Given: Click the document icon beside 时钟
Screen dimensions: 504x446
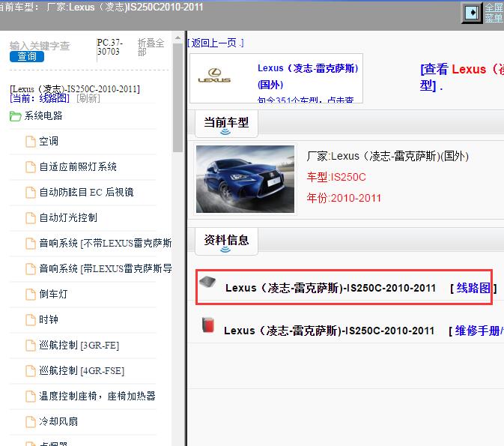Looking at the screenshot, I should pos(31,320).
